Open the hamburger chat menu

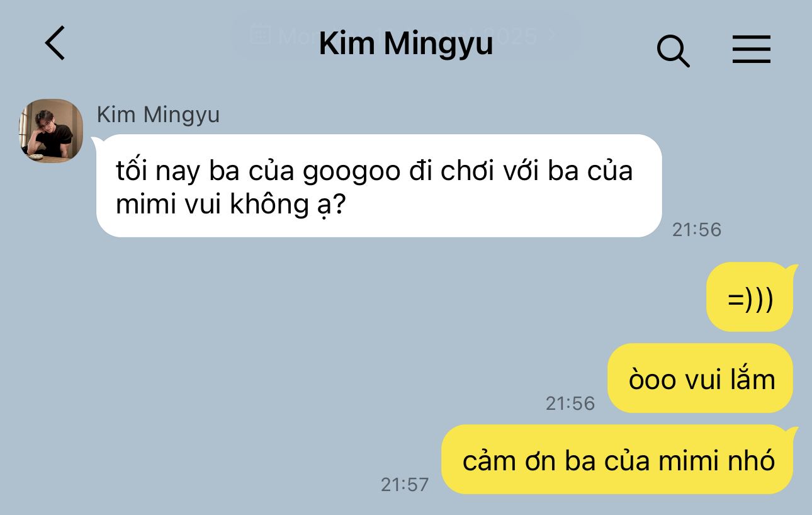point(752,48)
